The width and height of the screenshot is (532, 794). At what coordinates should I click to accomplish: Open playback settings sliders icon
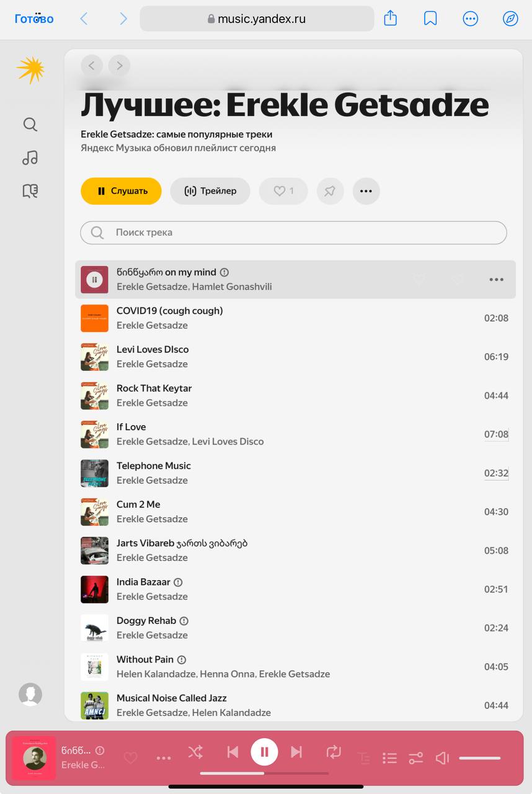pos(415,757)
